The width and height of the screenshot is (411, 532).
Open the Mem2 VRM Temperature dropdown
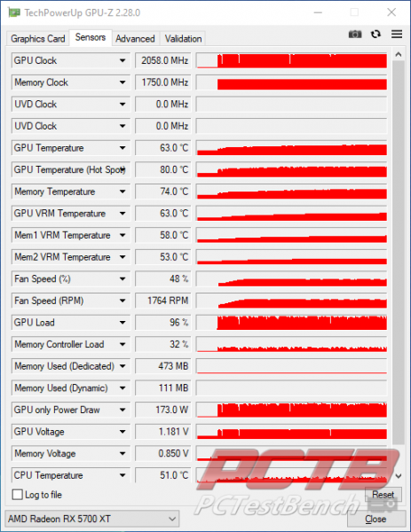click(x=123, y=257)
